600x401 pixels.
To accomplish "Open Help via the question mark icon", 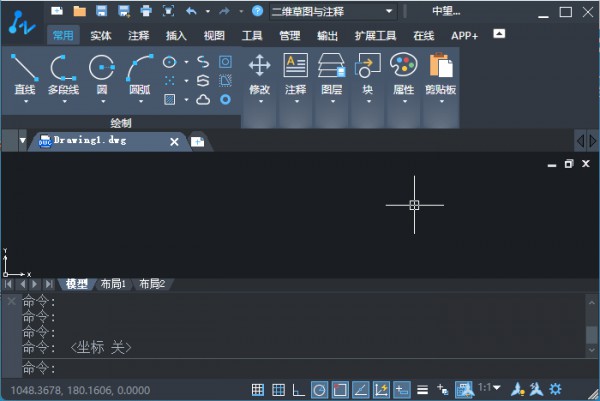I will [258, 11].
